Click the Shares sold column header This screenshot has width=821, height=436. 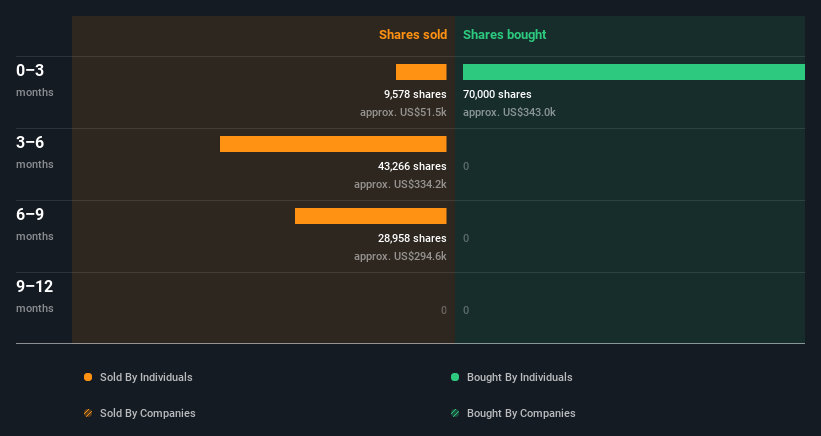coord(413,35)
